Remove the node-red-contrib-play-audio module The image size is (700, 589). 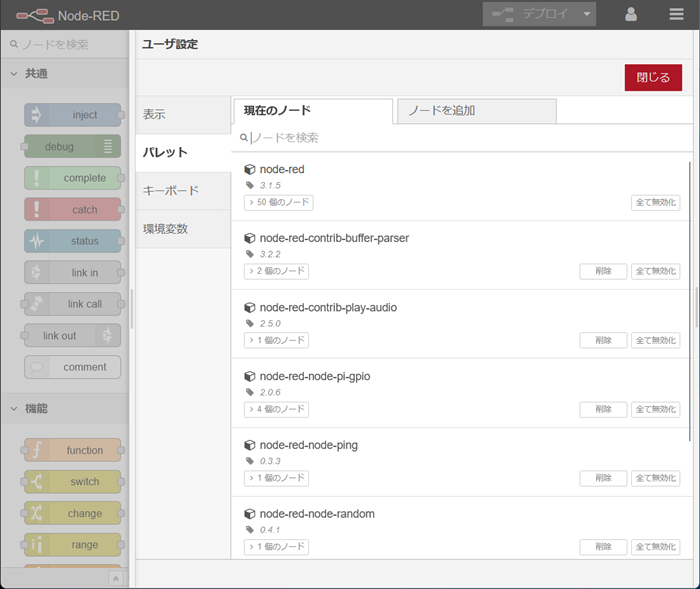(x=603, y=340)
